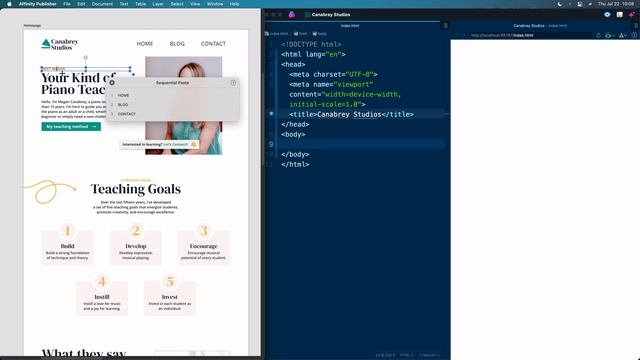Open the green preview options dropdown
640x360 pixels.
609,36
